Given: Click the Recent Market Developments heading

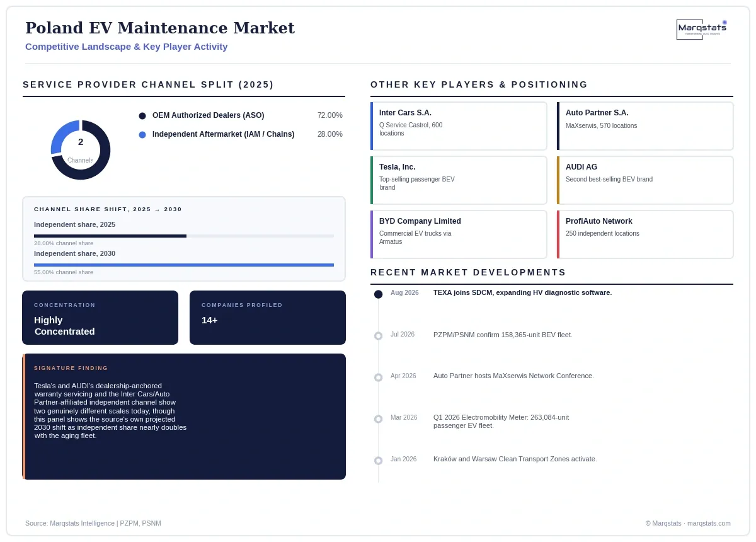Looking at the screenshot, I should pyautogui.click(x=469, y=272).
